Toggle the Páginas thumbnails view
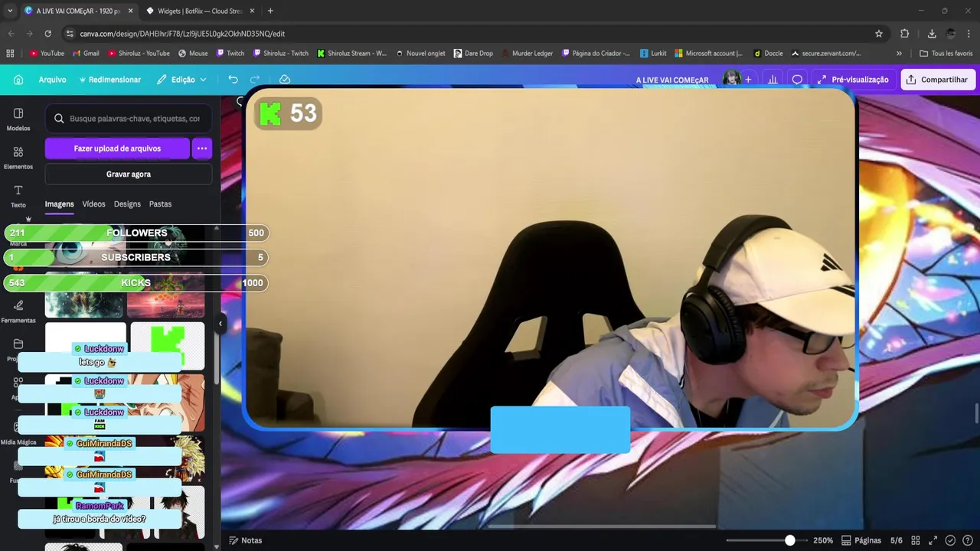980x551 pixels. (x=862, y=540)
